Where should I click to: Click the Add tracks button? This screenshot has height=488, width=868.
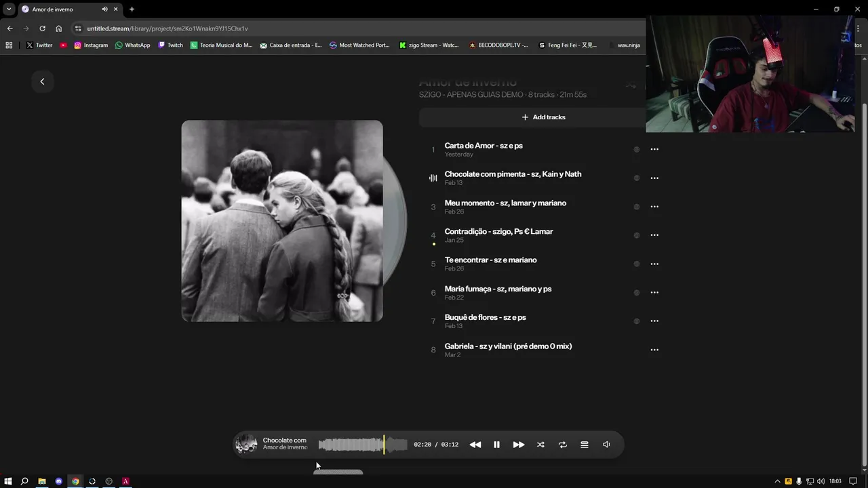point(543,117)
